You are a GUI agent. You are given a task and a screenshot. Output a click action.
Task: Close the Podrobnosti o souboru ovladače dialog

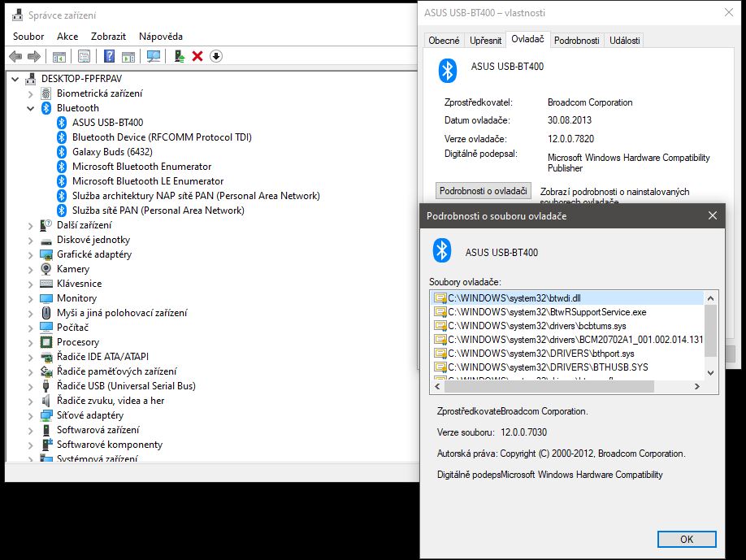point(712,215)
